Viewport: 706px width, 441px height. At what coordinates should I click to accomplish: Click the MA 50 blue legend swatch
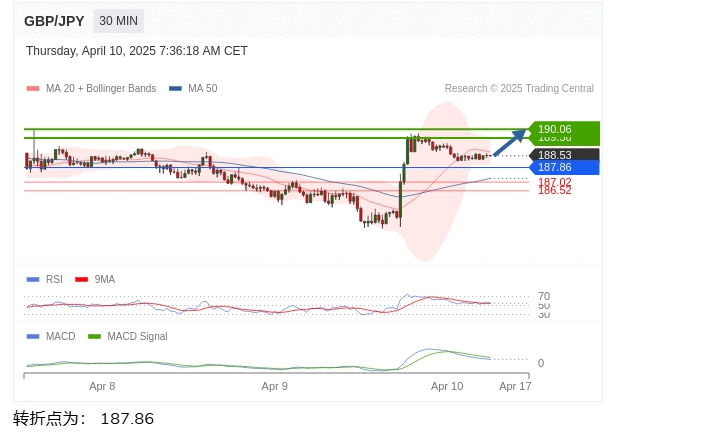[x=175, y=88]
